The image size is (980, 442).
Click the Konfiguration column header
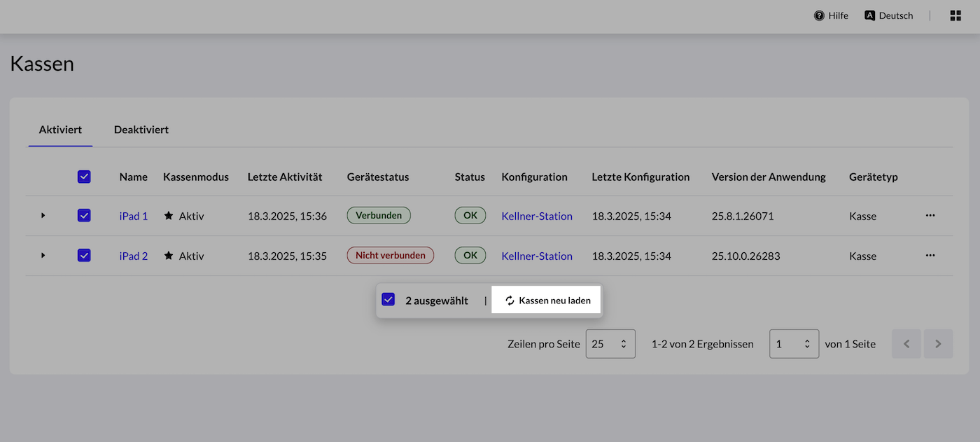click(x=535, y=177)
